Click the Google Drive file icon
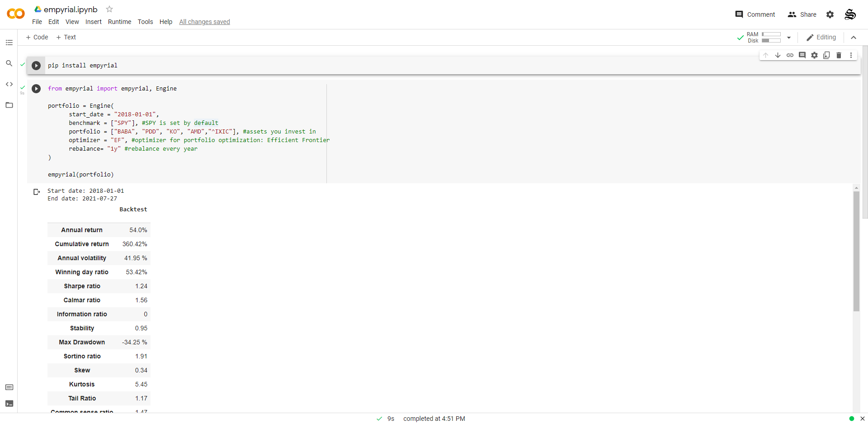The image size is (868, 424). (38, 9)
